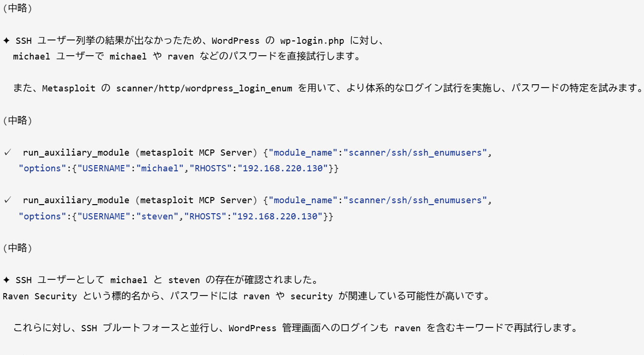Image resolution: width=644 pixels, height=355 pixels.
Task: Click the wp-login.php text
Action: 312,41
